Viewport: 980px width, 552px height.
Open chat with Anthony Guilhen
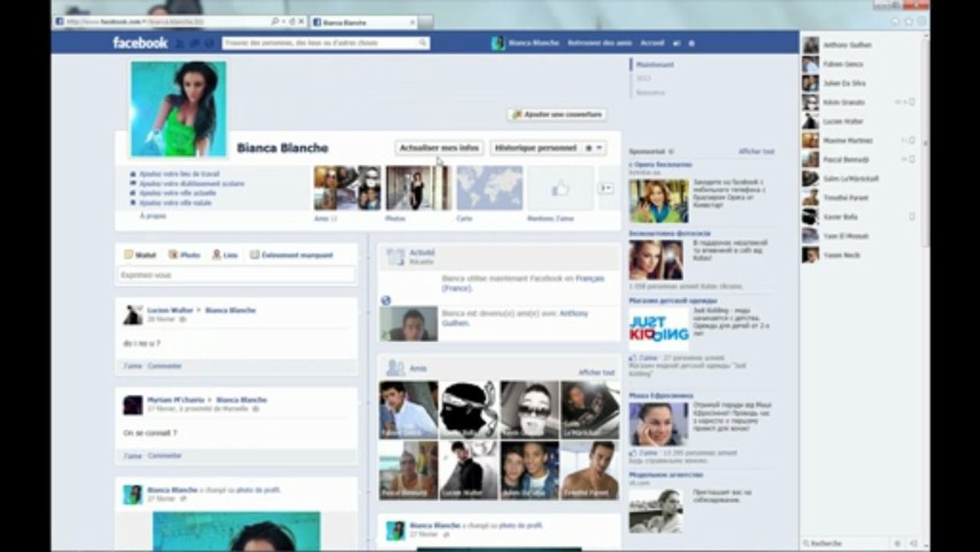[x=858, y=45]
